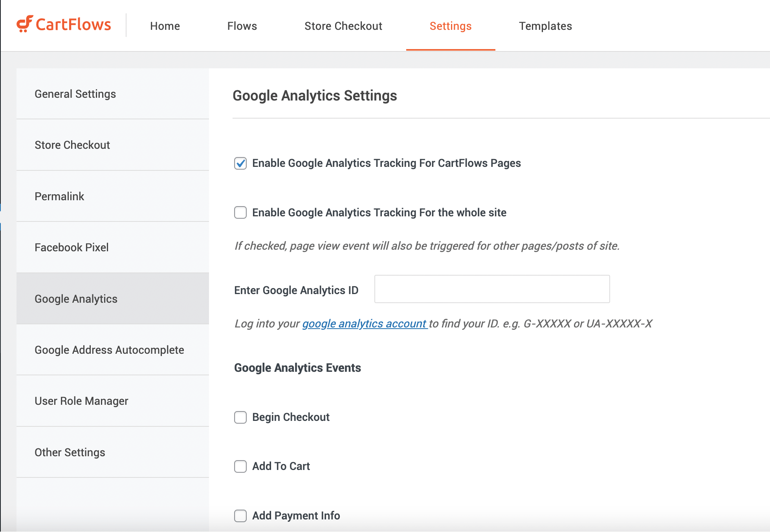Open the Home tab
The height and width of the screenshot is (532, 770).
coord(165,26)
